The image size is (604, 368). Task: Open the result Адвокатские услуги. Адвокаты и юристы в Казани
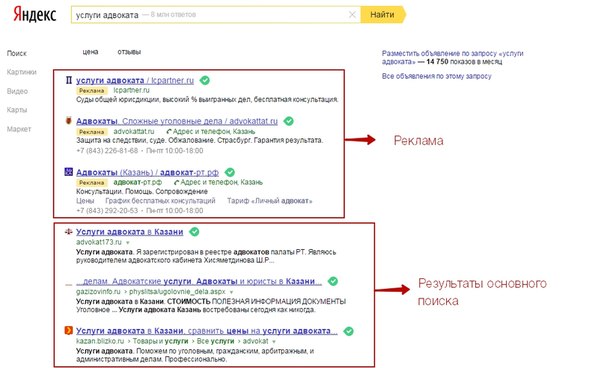point(199,281)
